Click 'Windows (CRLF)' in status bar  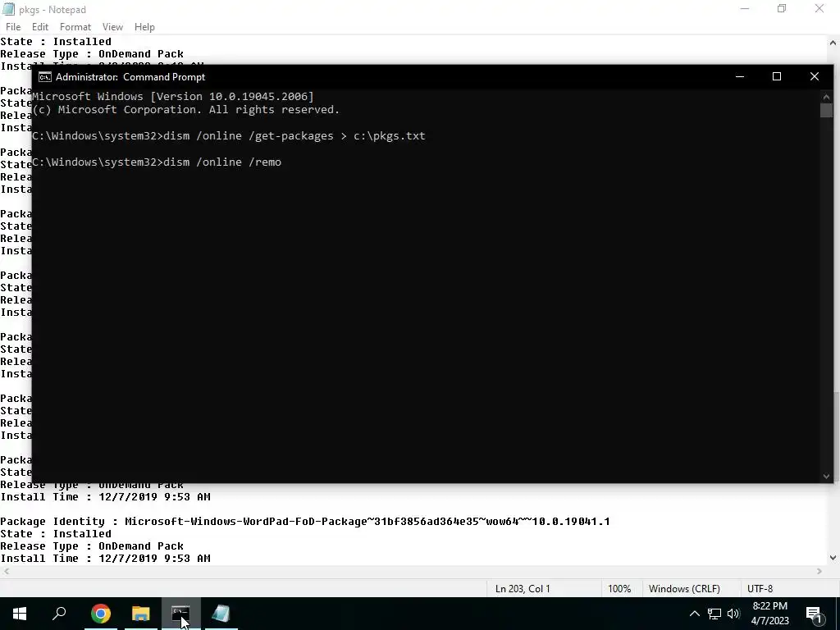[684, 589]
